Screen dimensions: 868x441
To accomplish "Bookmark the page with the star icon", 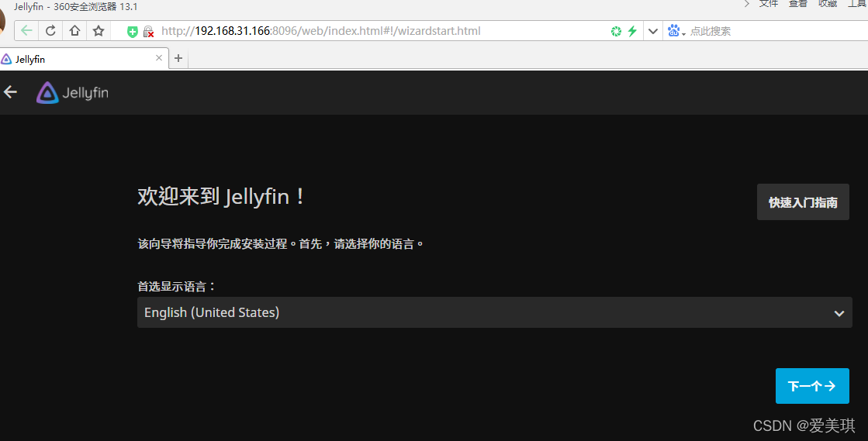I will (x=99, y=31).
